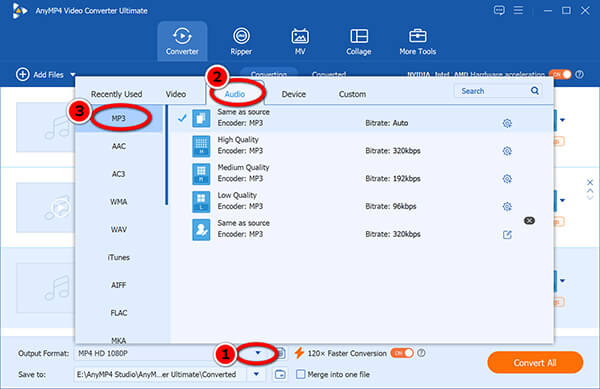600x389 pixels.
Task: Delete the custom 320kbps profile
Action: [529, 221]
